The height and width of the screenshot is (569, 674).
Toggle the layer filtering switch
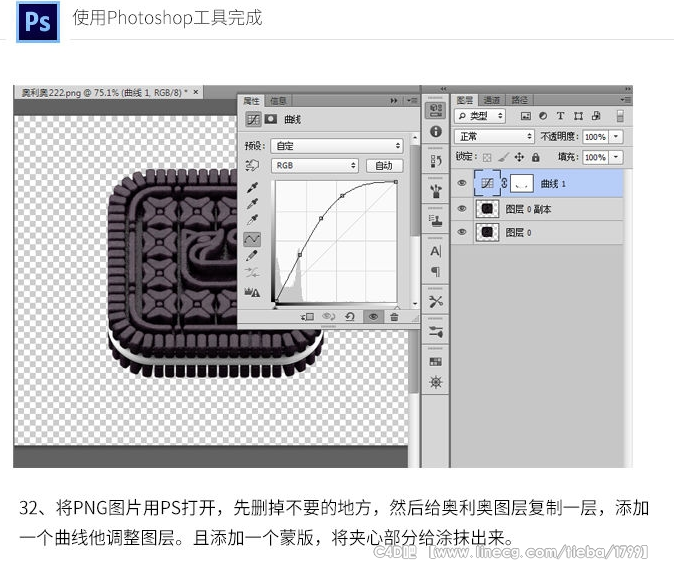(x=620, y=116)
